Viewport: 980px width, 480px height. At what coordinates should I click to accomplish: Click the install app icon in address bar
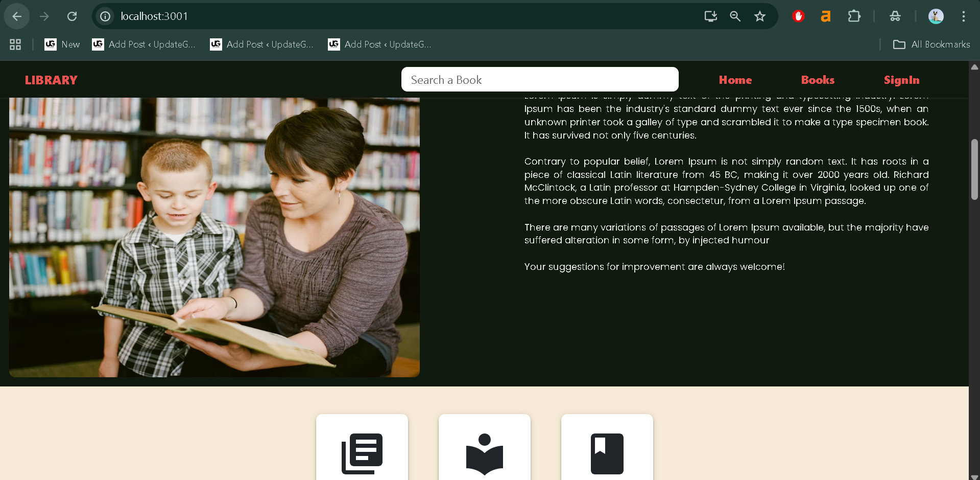(710, 16)
